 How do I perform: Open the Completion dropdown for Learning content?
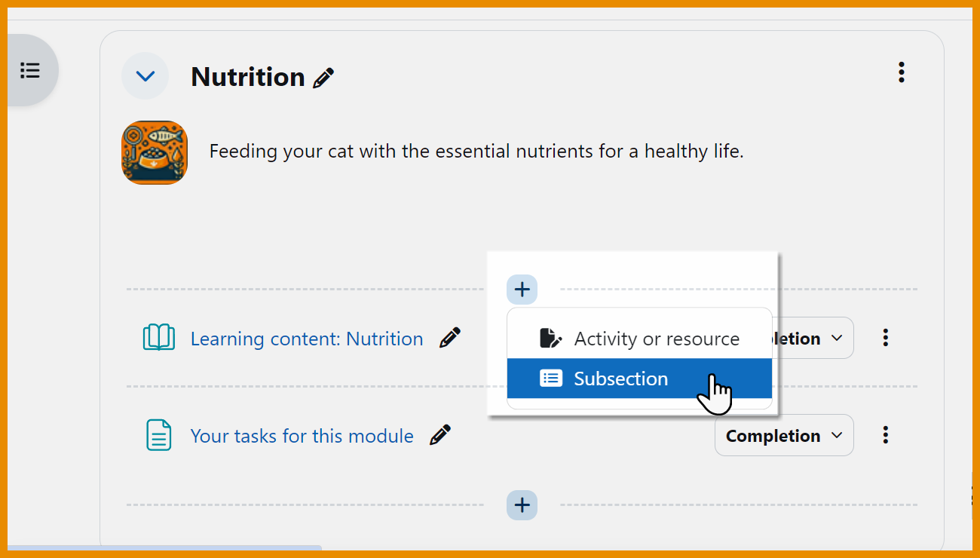pos(810,338)
